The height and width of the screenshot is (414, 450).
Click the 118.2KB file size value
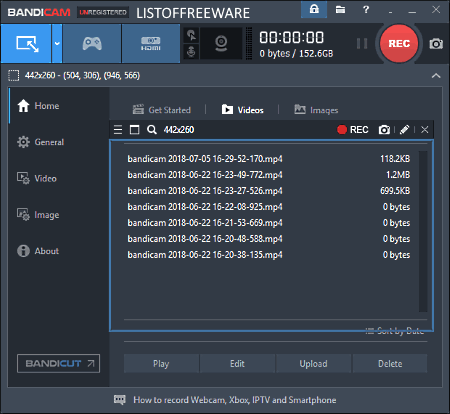click(395, 159)
